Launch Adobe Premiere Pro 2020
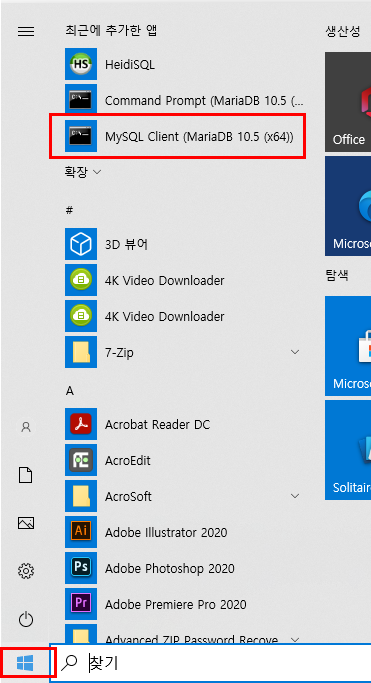This screenshot has width=371, height=683. click(185, 604)
